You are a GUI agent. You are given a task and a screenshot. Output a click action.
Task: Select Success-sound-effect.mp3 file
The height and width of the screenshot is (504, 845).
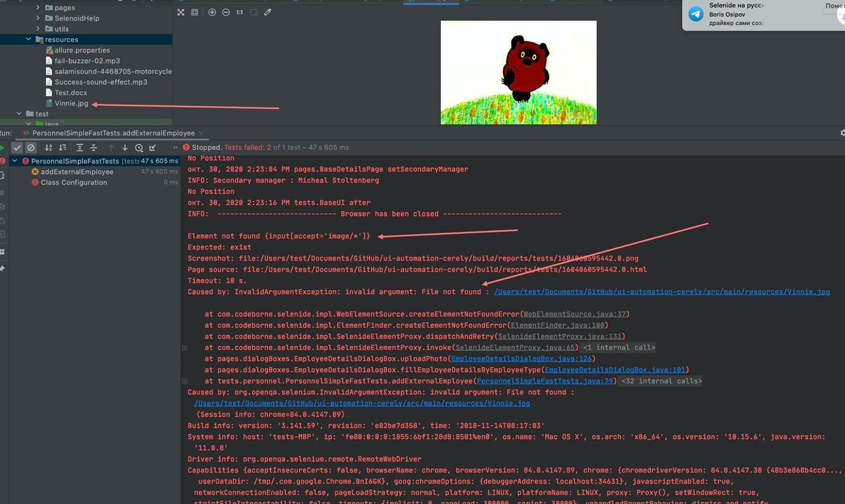click(x=100, y=82)
